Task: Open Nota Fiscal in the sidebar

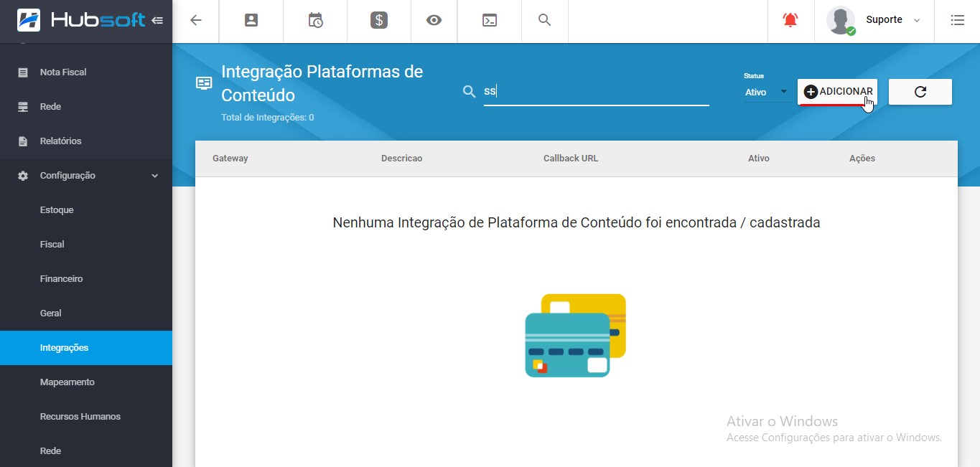Action: point(63,72)
